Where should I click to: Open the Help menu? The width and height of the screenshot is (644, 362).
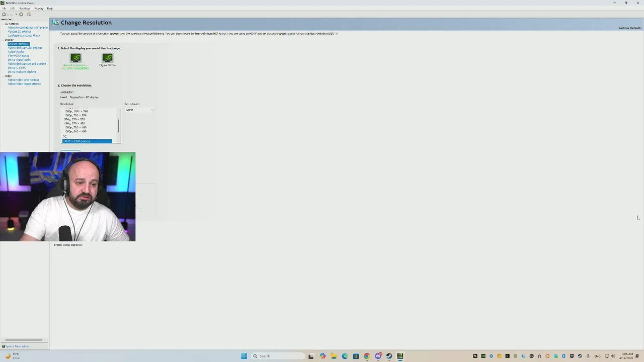50,9
